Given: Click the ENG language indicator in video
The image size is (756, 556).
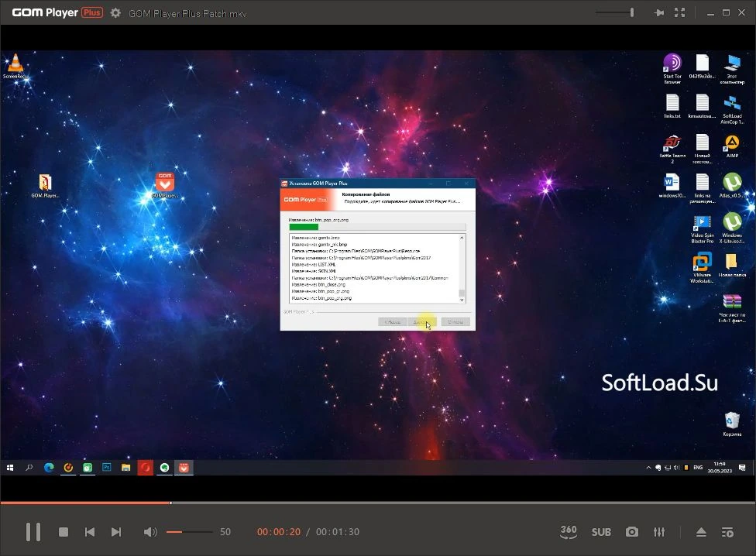Looking at the screenshot, I should point(698,468).
